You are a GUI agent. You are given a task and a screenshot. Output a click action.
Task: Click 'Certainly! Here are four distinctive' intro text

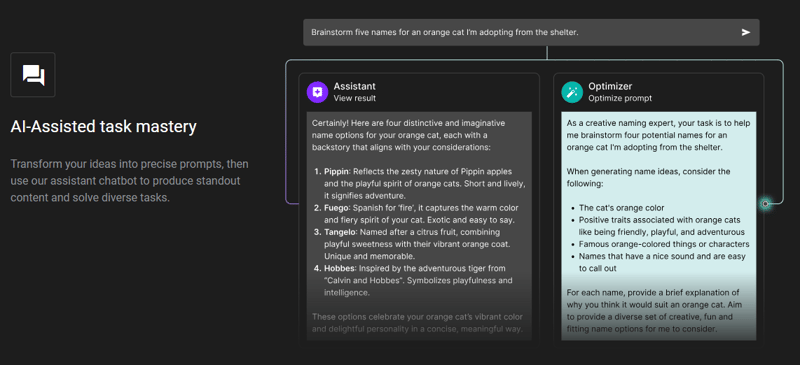click(409, 135)
